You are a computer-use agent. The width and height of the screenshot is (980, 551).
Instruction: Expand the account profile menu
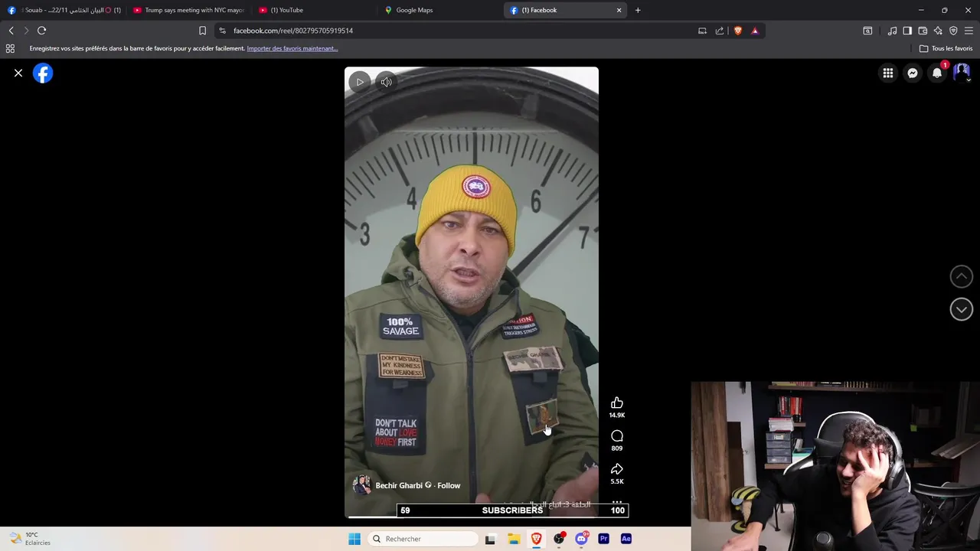coord(962,73)
